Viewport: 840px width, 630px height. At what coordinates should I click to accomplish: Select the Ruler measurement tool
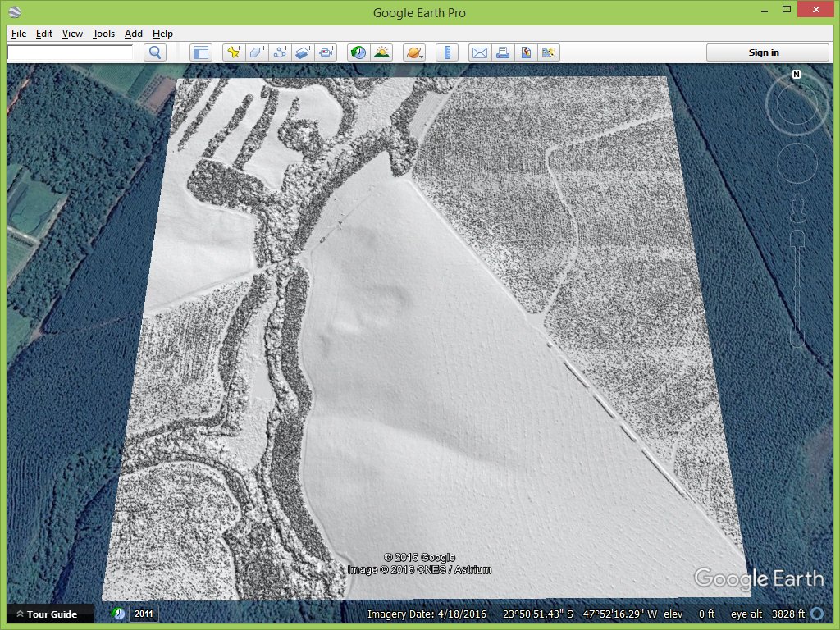pyautogui.click(x=447, y=52)
